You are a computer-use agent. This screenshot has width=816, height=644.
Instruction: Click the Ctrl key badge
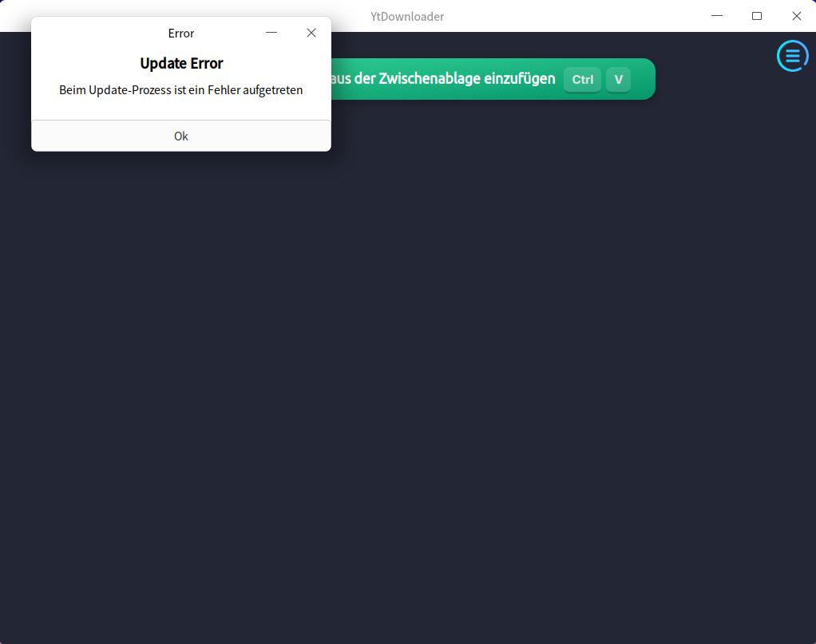coord(582,80)
